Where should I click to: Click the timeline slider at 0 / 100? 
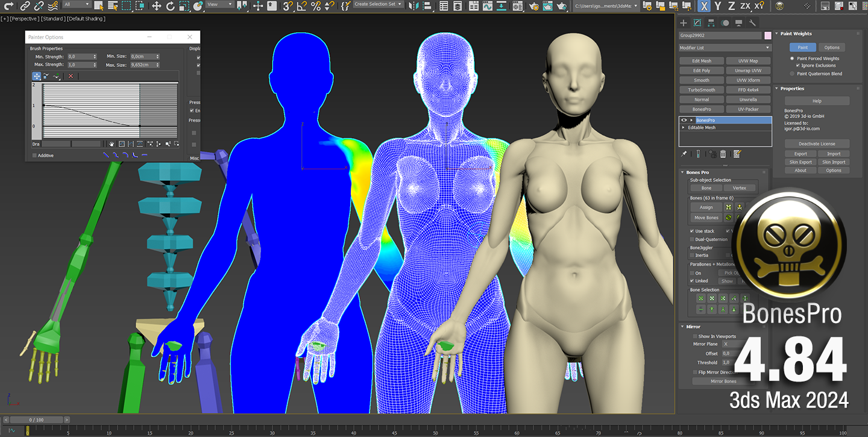[x=36, y=420]
